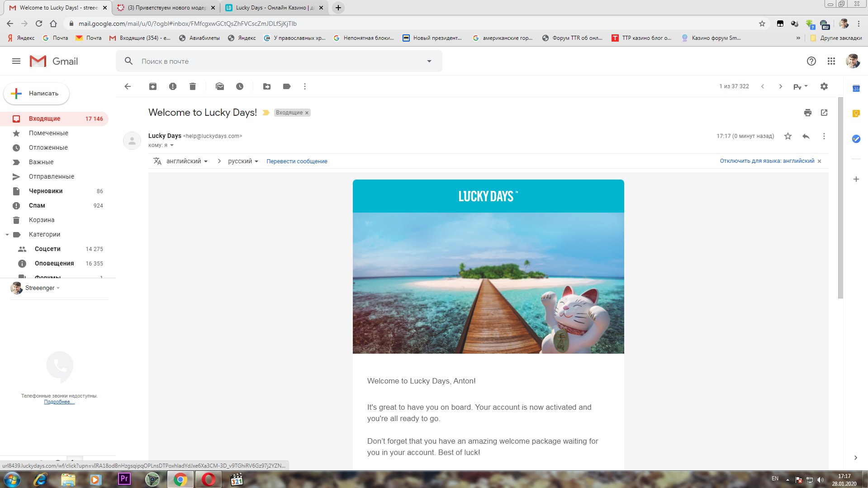Open message options three-dot menu
Image resolution: width=868 pixels, height=488 pixels.
pos(824,136)
